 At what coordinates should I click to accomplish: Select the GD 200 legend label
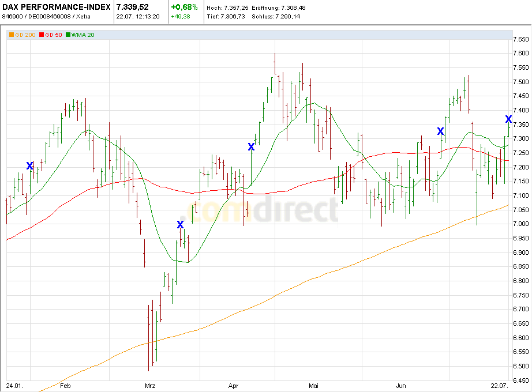(25, 35)
